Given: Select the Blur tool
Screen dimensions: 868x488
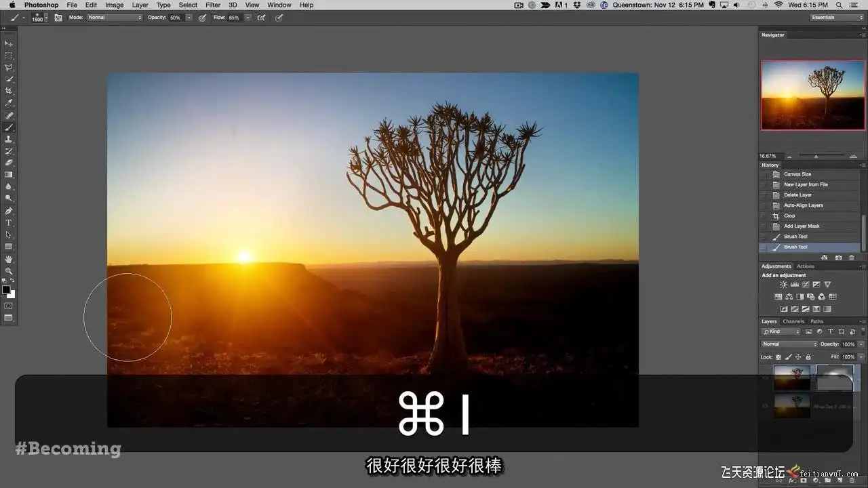Looking at the screenshot, I should click(x=9, y=186).
